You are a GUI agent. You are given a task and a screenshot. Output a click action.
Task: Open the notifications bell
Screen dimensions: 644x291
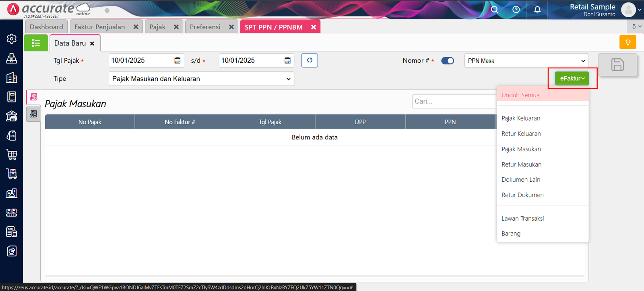tap(537, 10)
